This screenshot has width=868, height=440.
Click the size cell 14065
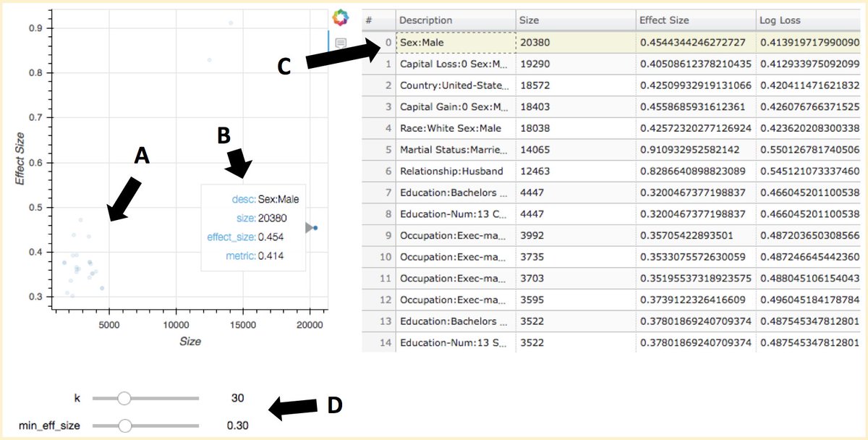(x=575, y=150)
